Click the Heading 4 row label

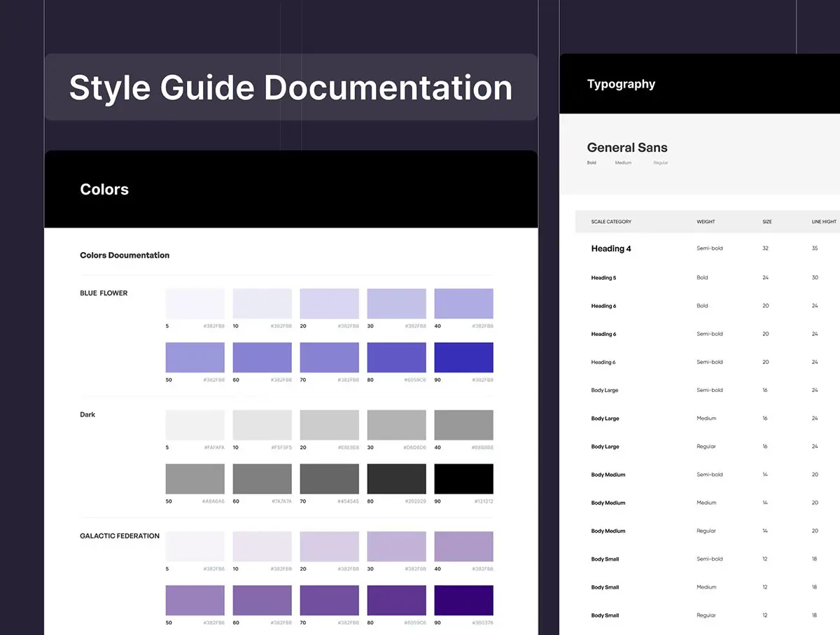click(x=611, y=249)
